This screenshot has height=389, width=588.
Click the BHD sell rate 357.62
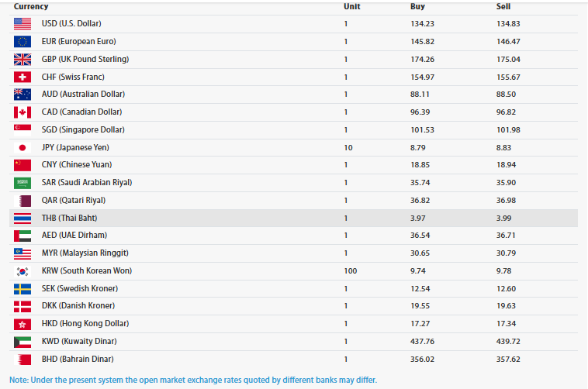coord(508,360)
